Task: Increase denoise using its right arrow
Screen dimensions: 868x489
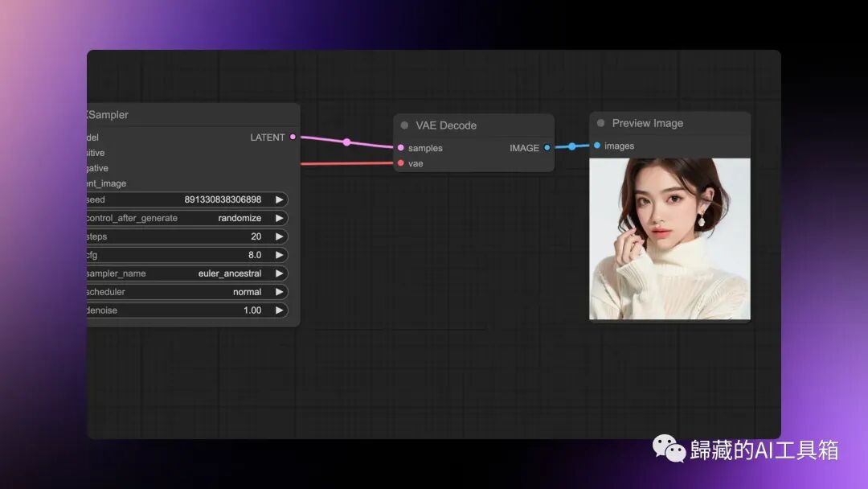Action: (279, 310)
